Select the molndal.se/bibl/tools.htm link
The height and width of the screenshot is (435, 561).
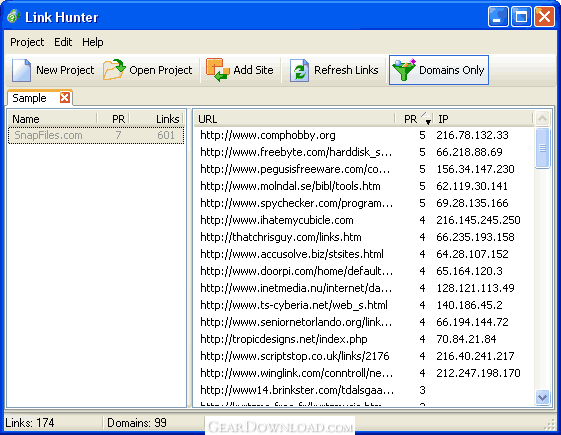point(290,186)
